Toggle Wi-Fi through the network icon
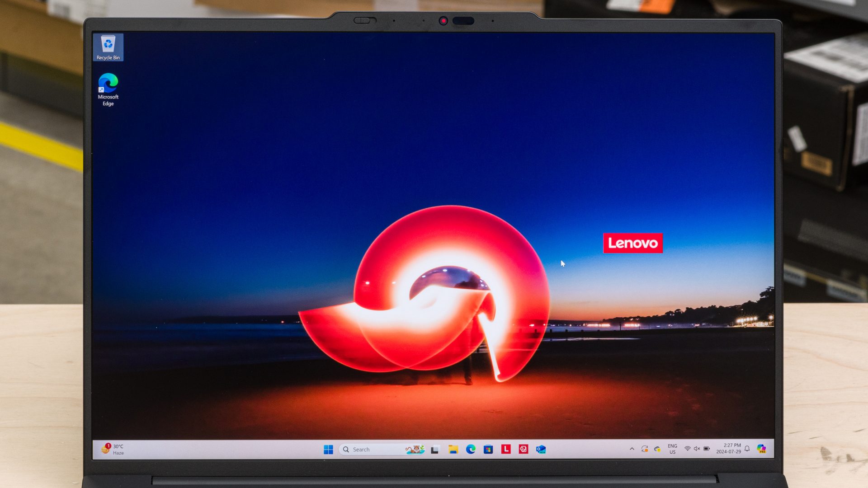The width and height of the screenshot is (868, 488). pyautogui.click(x=688, y=449)
